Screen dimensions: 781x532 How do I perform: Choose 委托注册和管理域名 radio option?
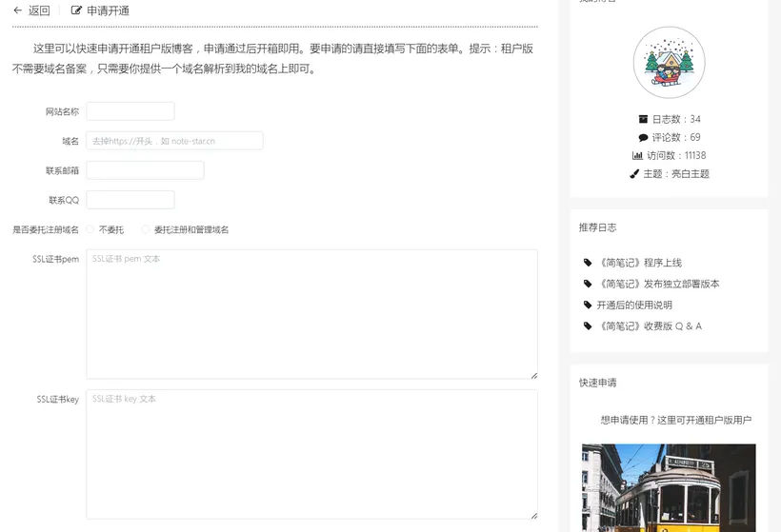point(145,229)
